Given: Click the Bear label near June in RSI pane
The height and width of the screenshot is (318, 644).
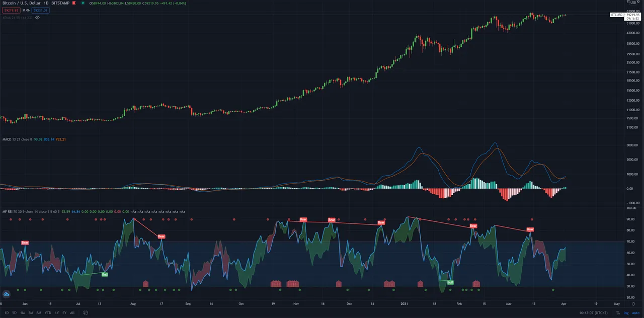Looking at the screenshot, I should (25, 243).
